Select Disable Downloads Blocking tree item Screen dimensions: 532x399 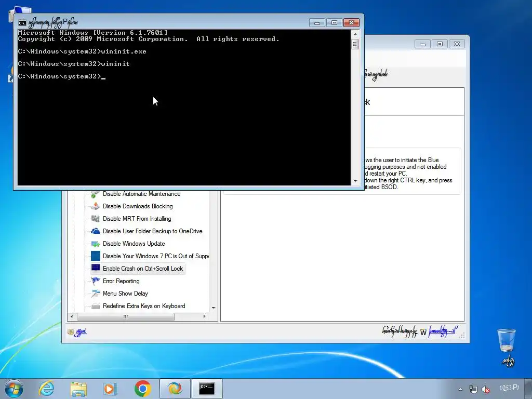tap(138, 206)
